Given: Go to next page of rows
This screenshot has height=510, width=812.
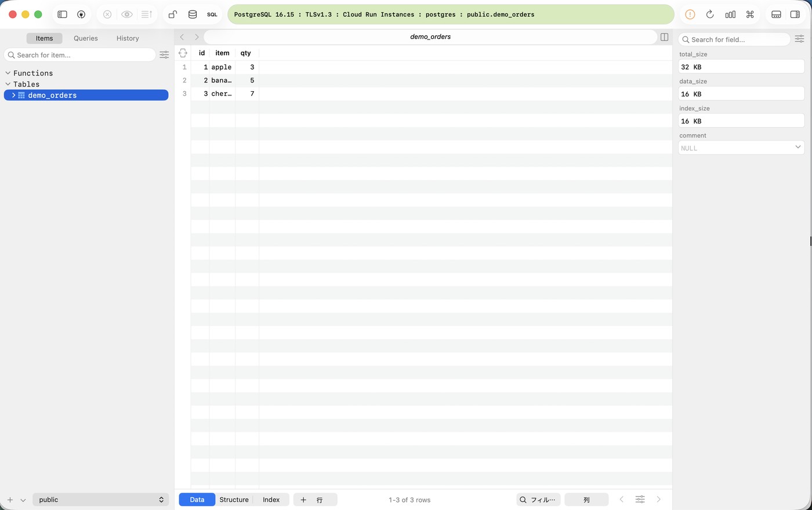Looking at the screenshot, I should pyautogui.click(x=659, y=500).
